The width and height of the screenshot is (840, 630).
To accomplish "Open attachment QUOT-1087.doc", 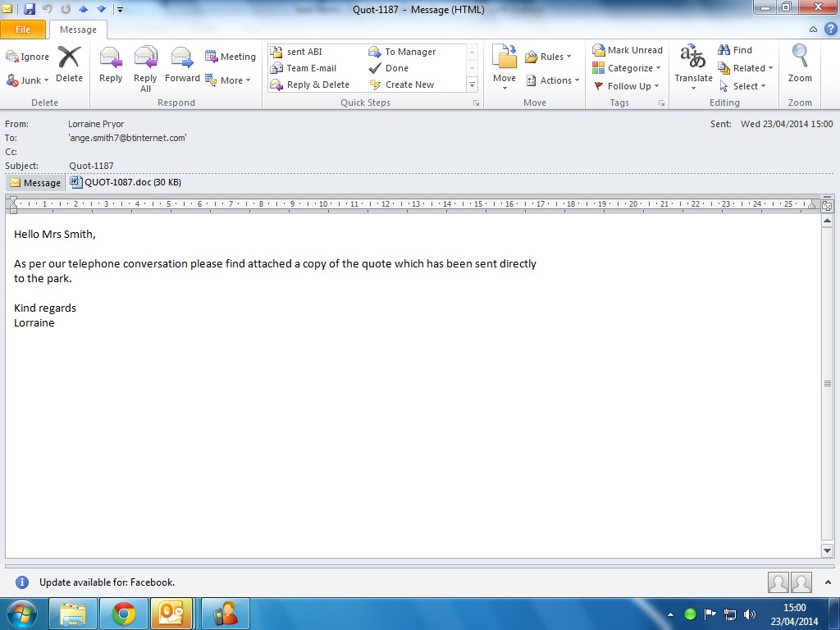I will coord(126,182).
